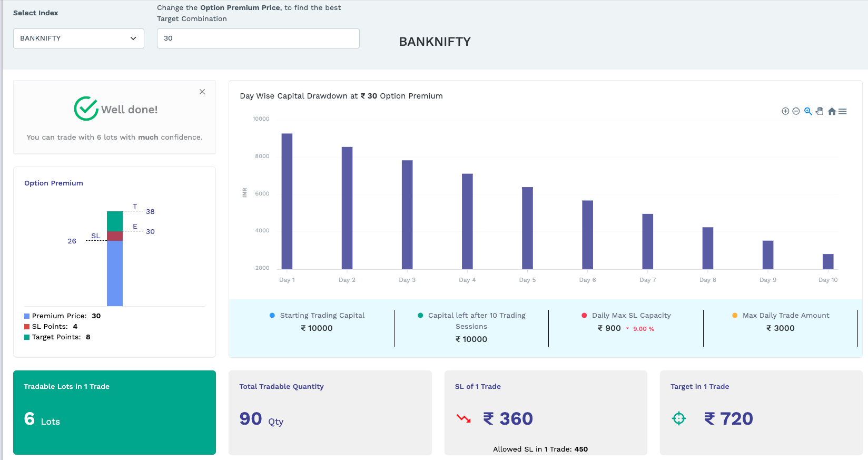Click the Premium Price legend blue square
This screenshot has height=460, width=868.
tap(27, 316)
